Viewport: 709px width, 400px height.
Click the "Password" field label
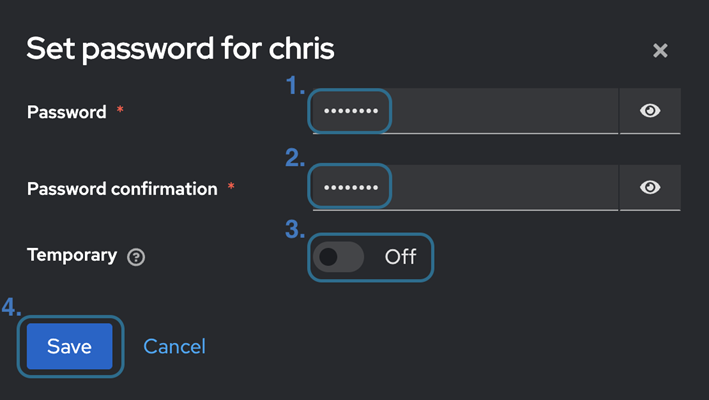click(x=66, y=112)
